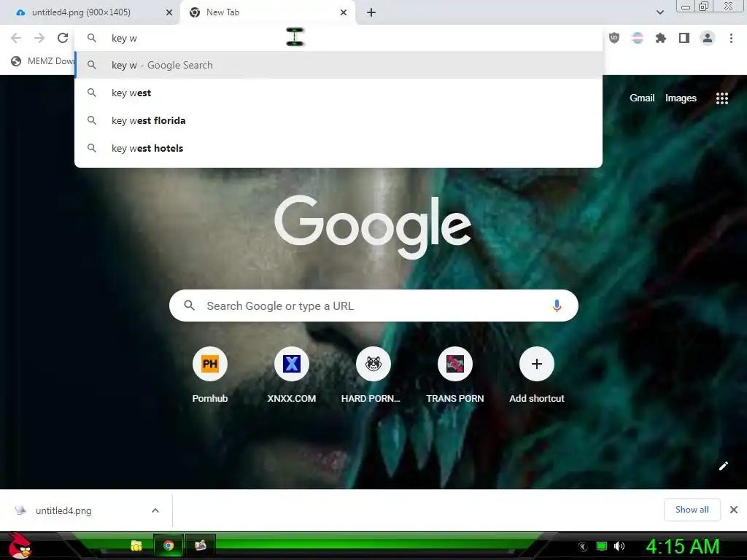
Task: Open the network monitor tray icon
Action: 602,546
